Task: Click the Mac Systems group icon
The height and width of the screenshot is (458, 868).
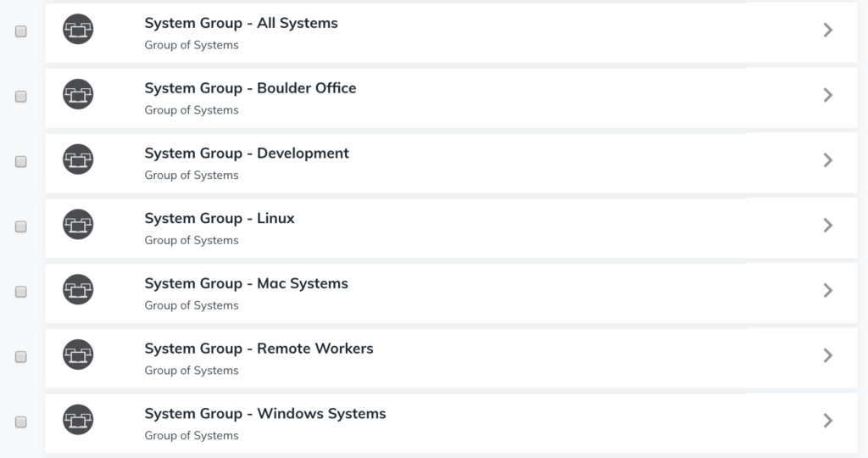Action: point(78,289)
